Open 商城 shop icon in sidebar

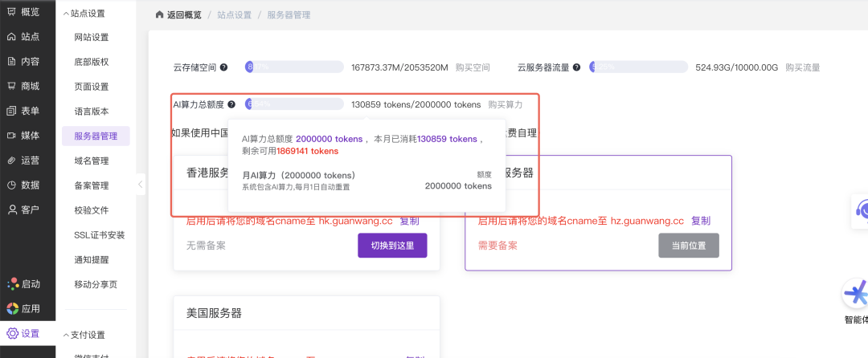point(11,86)
